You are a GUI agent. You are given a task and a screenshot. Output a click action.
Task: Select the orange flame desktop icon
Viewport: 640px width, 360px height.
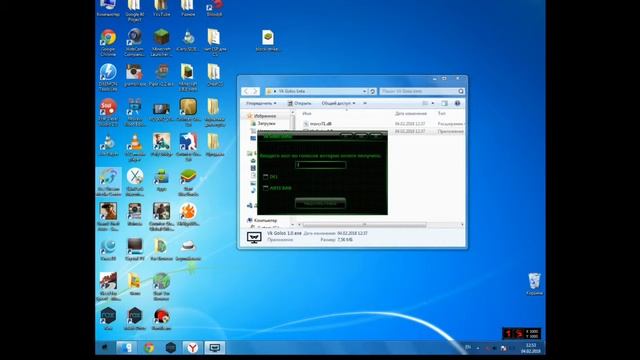click(188, 215)
